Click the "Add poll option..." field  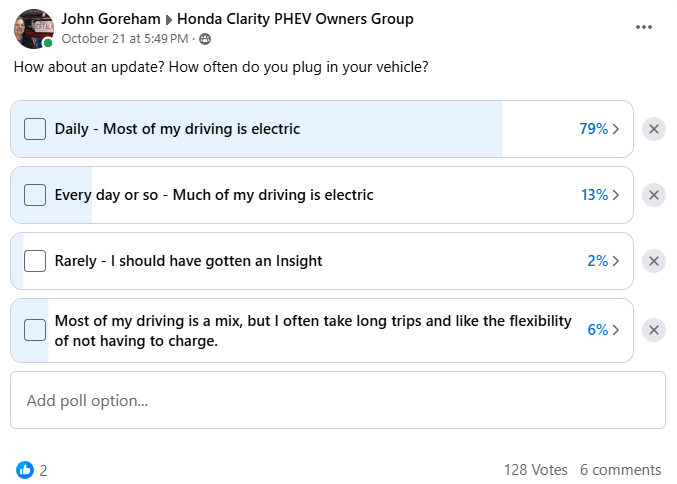[337, 400]
